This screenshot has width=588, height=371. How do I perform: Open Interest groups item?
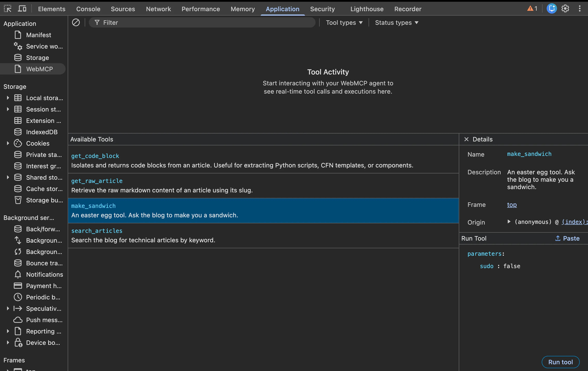click(x=33, y=166)
